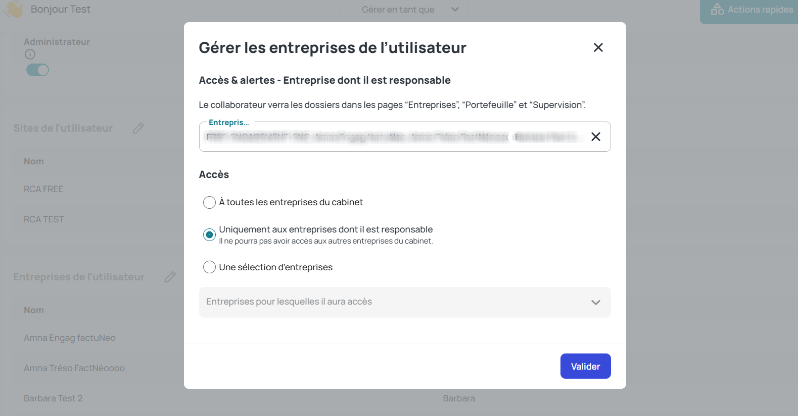Viewport: 798px width, 416px height.
Task: Click the Actions rapides shapes icon
Action: click(x=717, y=9)
